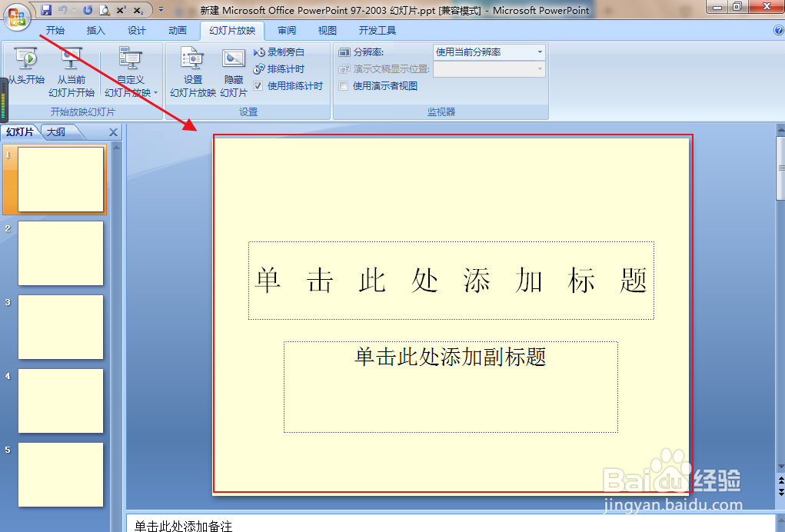
Task: Switch to Outline pane tab (大纲)
Action: pyautogui.click(x=56, y=132)
